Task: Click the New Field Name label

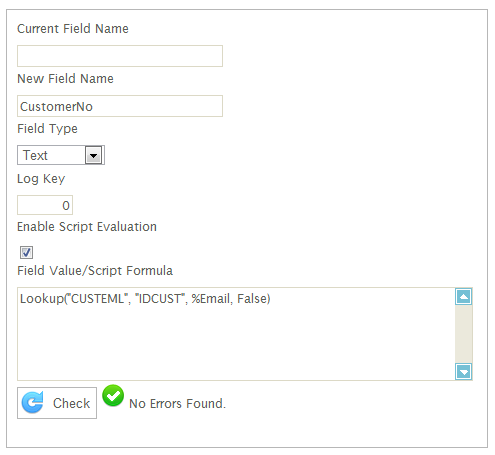Action: coord(65,79)
